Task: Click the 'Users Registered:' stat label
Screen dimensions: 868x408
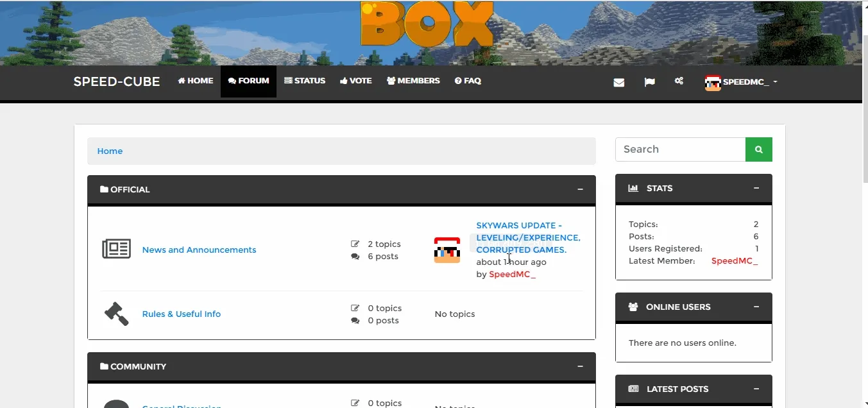Action: (665, 249)
